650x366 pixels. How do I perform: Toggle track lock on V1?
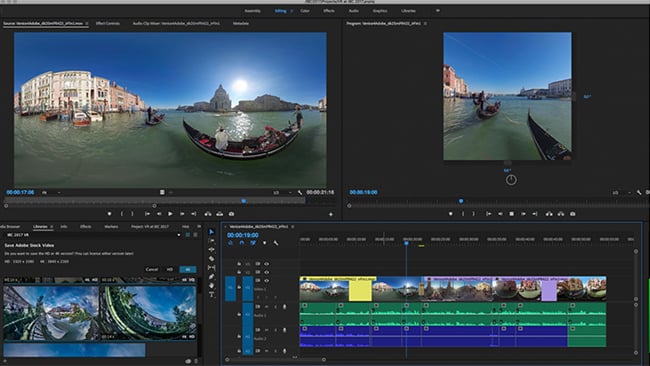(x=239, y=287)
